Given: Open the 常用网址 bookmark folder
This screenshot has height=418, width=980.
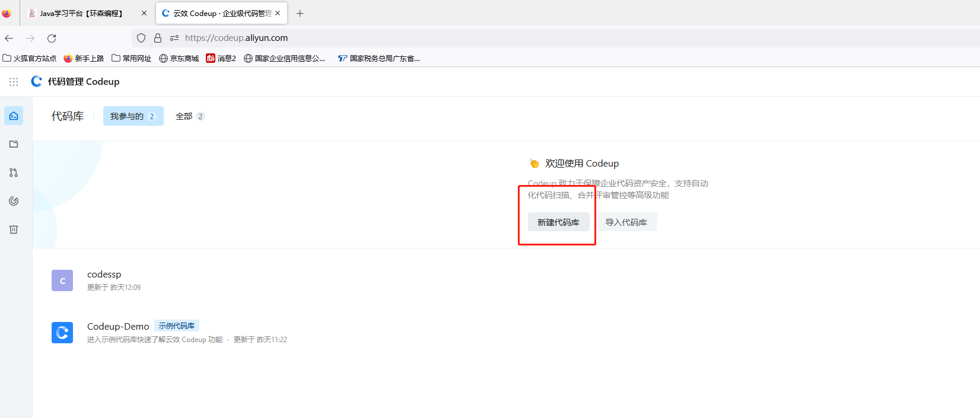Looking at the screenshot, I should pyautogui.click(x=132, y=58).
